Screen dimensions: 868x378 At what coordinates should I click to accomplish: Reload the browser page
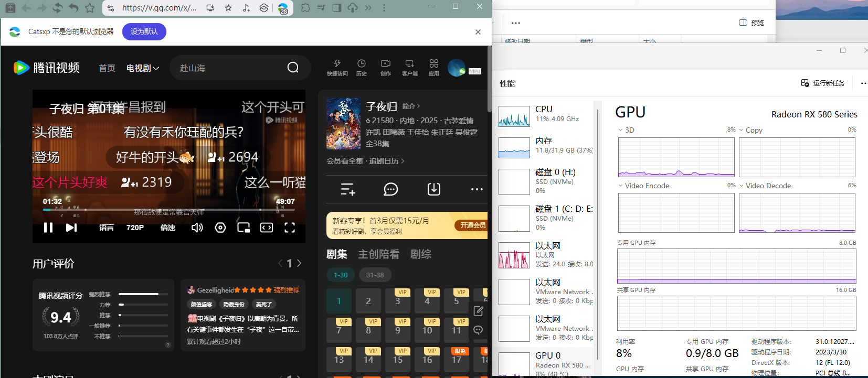tap(57, 8)
